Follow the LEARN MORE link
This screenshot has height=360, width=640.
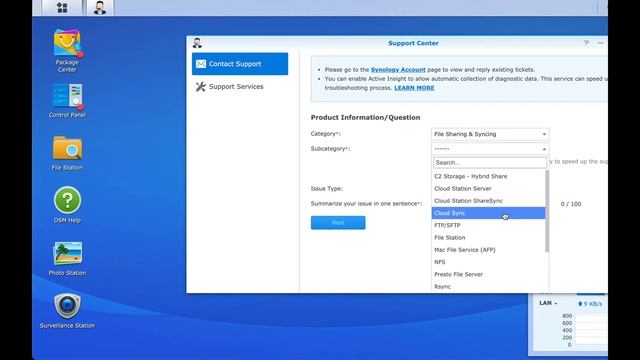point(414,88)
